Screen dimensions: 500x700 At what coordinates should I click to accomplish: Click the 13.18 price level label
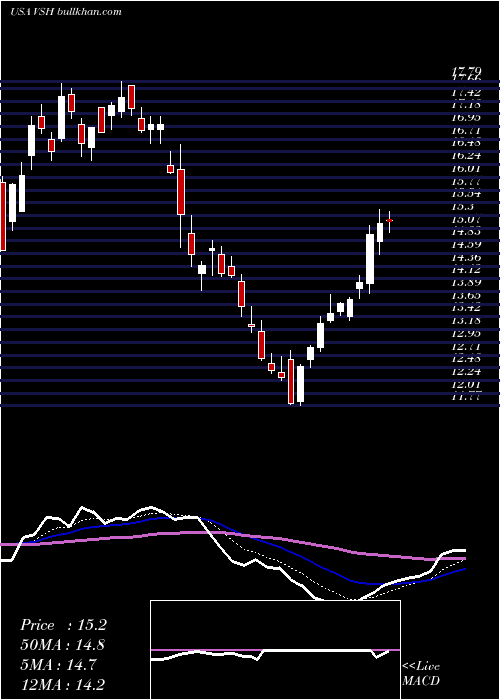coord(466,320)
